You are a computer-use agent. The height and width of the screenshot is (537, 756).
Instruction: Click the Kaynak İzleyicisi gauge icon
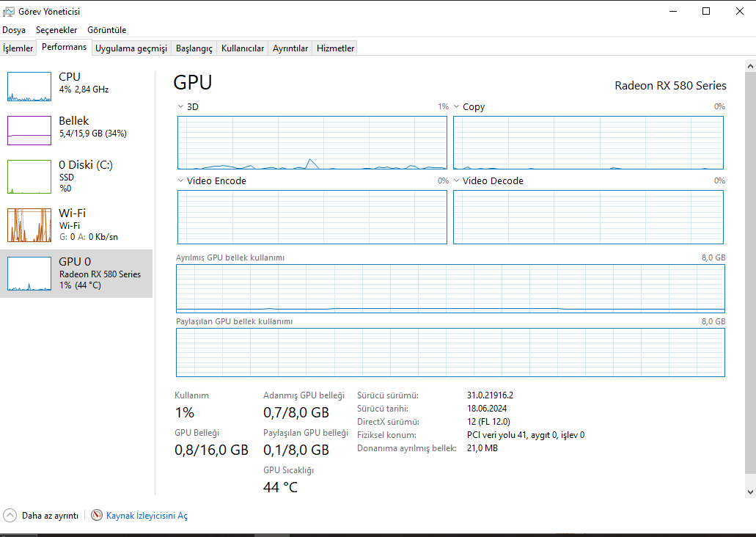click(x=97, y=516)
